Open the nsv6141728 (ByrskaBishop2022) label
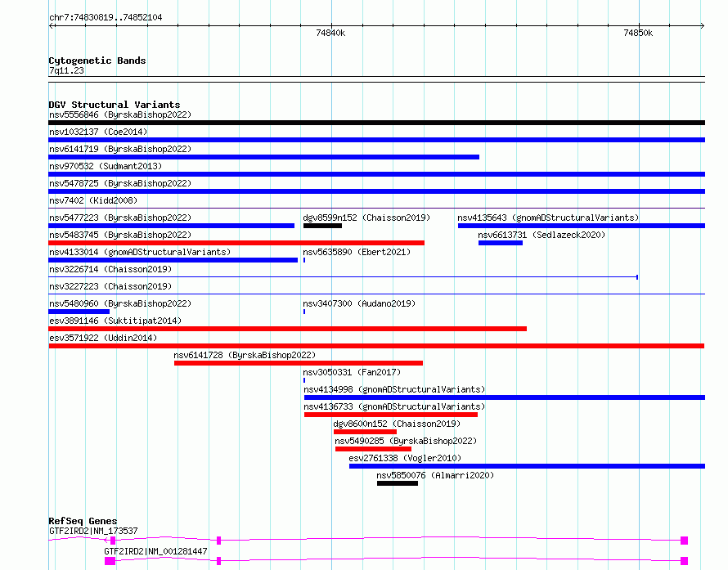This screenshot has height=570, width=728. click(x=245, y=355)
